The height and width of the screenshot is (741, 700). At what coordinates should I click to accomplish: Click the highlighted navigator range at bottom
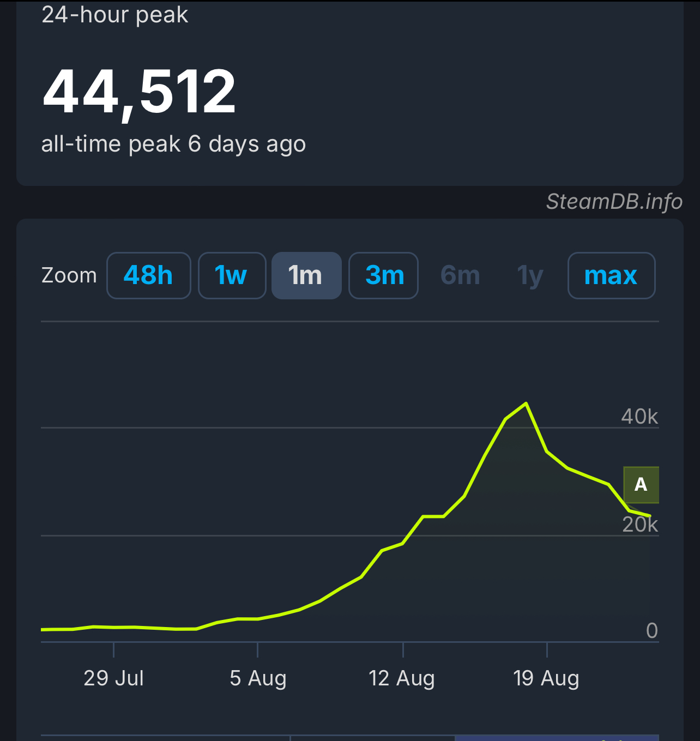556,738
